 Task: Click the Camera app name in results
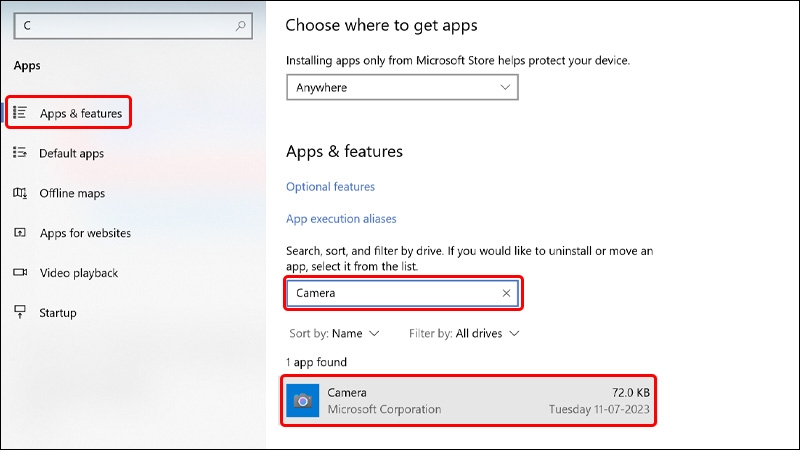click(x=347, y=392)
